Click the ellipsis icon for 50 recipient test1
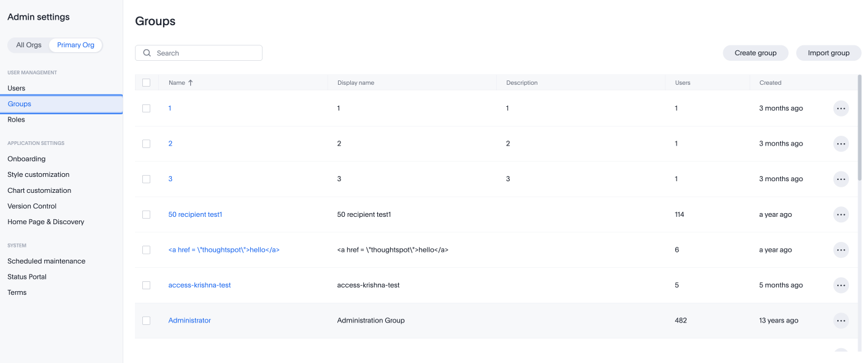Viewport: 868px width, 363px height. coord(841,214)
